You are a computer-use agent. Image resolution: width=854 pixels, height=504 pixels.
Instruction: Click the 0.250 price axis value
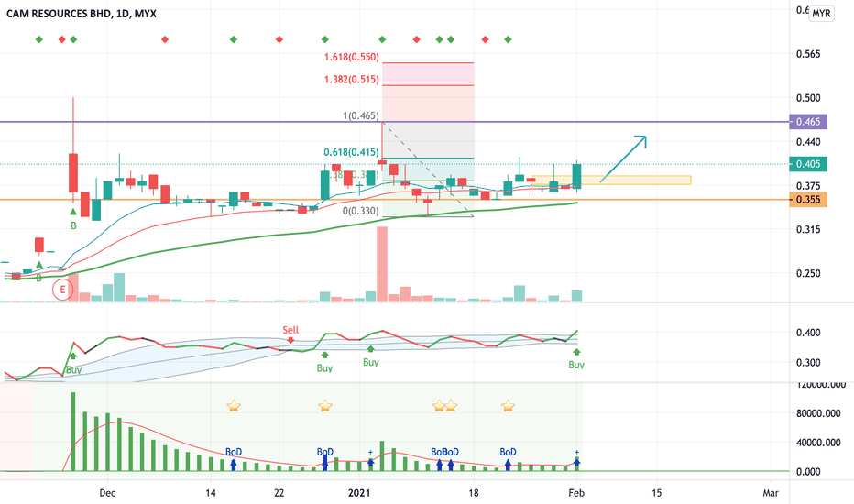(808, 273)
